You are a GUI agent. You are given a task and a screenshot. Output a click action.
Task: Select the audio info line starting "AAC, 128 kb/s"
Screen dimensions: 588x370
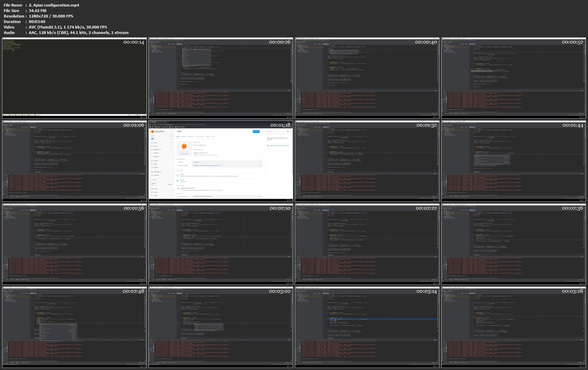point(79,33)
